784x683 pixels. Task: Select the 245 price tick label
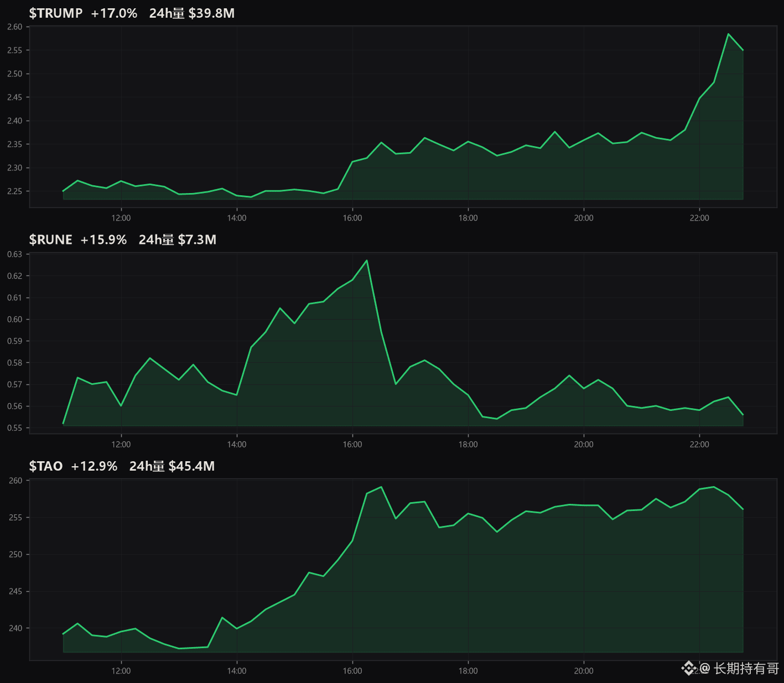15,592
